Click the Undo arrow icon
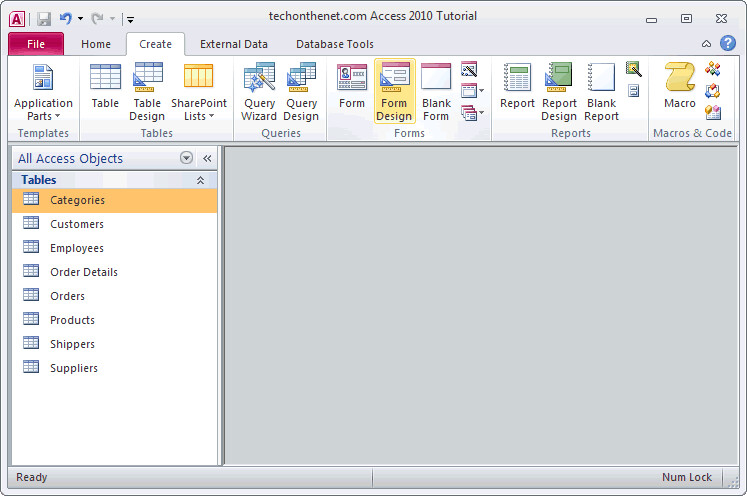Viewport: 747px width, 496px height. coord(66,19)
